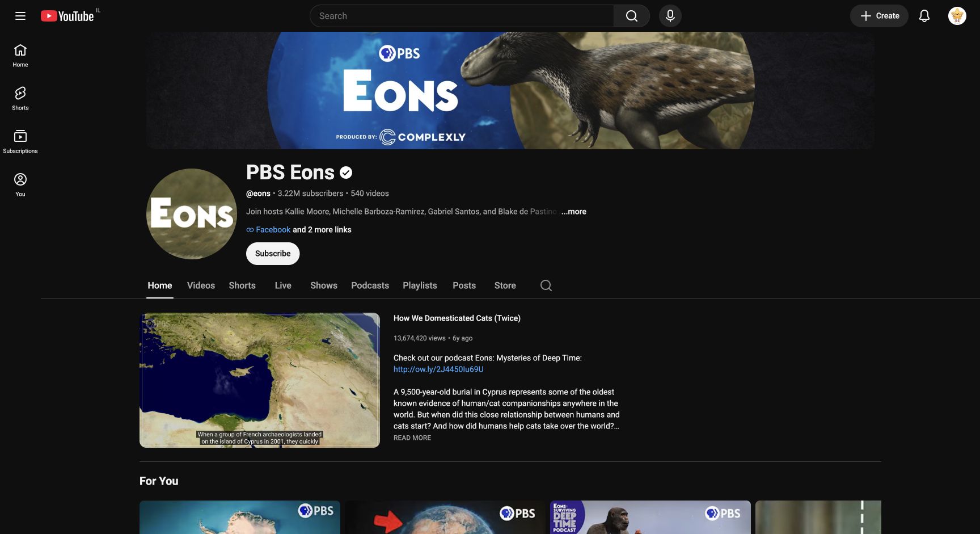Screen dimensions: 980x534
Task: Click the search magnifier button
Action: click(631, 16)
